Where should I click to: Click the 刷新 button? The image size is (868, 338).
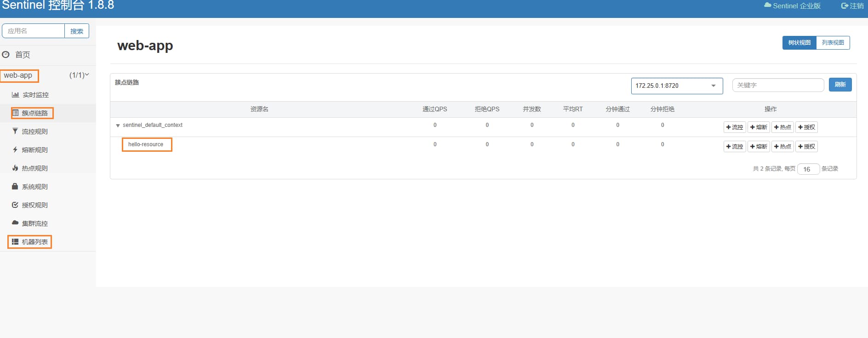[840, 85]
